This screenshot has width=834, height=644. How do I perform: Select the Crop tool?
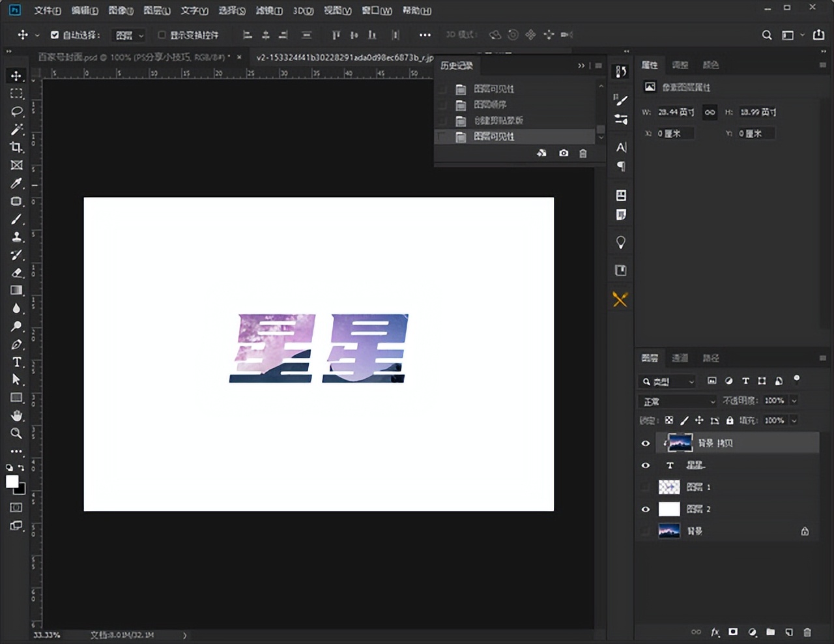17,147
